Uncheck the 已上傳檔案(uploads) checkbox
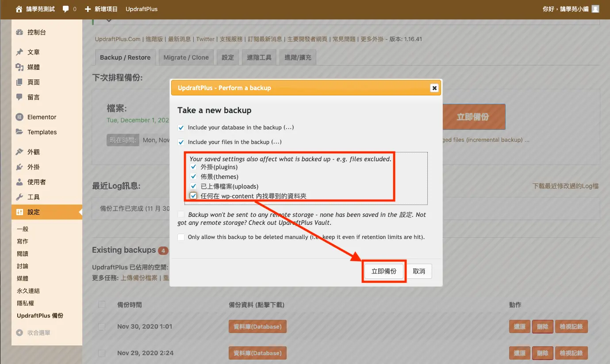This screenshot has height=364, width=610. [x=193, y=186]
